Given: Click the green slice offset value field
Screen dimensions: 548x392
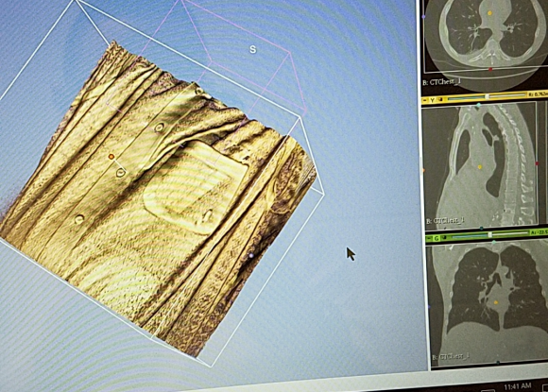Looking at the screenshot, I should tap(539, 232).
